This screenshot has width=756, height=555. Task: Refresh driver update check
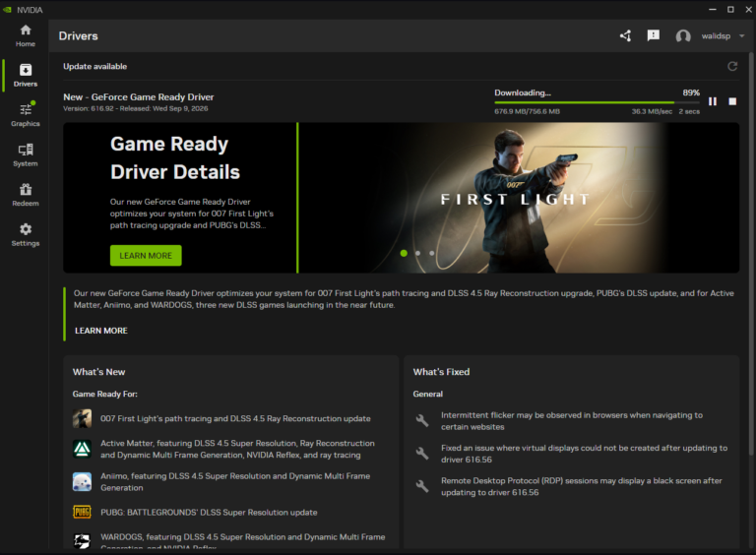tap(732, 66)
